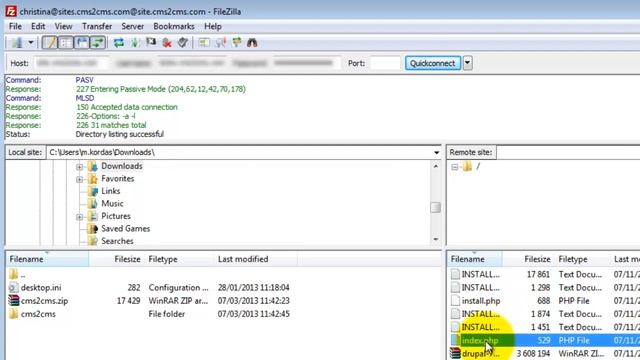Click local tree scrollbar up arrow
Screen dimensions: 640x360
coord(436,166)
